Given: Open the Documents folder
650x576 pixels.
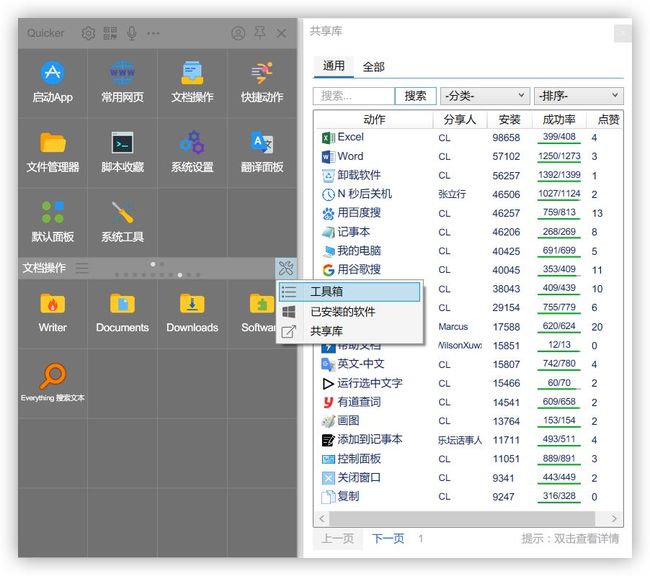Looking at the screenshot, I should pos(122,313).
